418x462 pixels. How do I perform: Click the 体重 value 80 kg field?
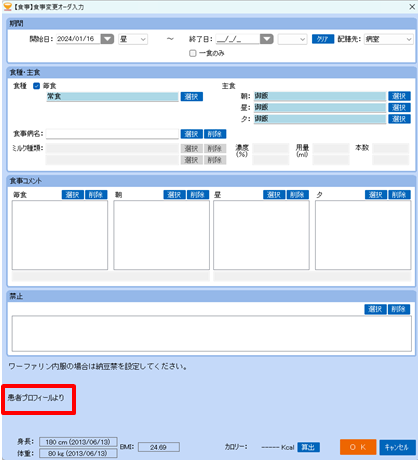click(x=78, y=453)
